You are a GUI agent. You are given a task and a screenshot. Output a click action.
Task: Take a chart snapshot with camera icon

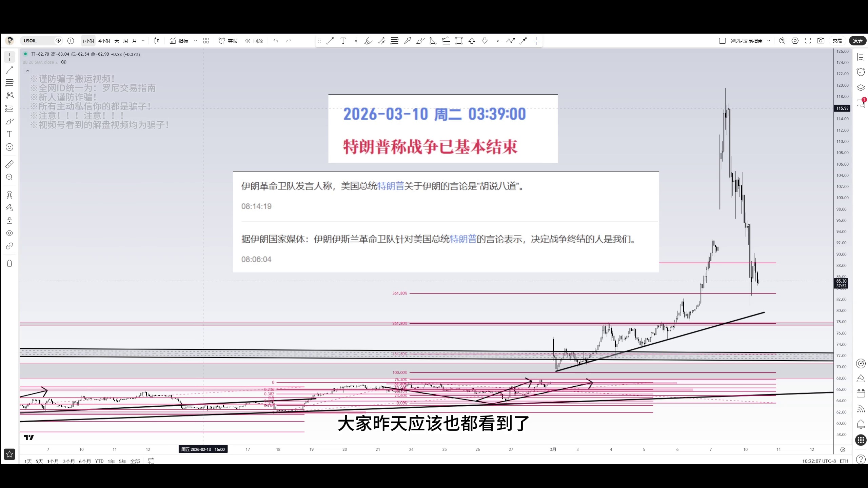(x=821, y=41)
